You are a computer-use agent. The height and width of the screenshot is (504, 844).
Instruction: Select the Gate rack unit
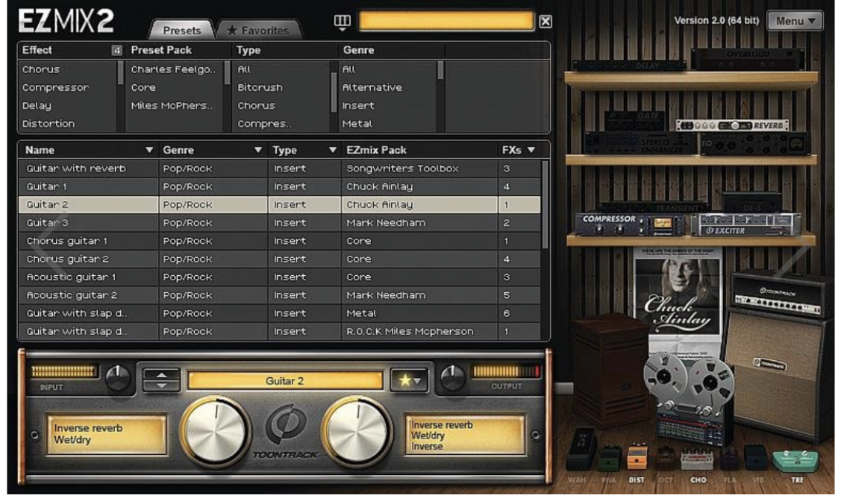point(634,121)
